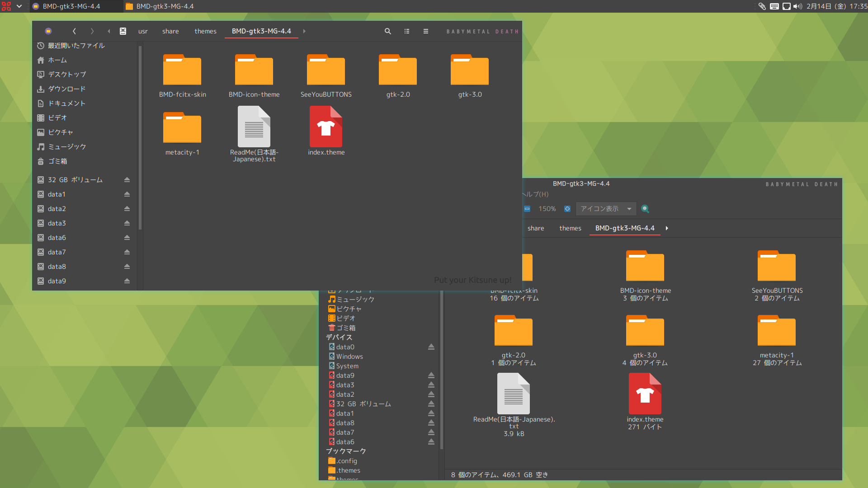Click the zoom out minus icon in the back window

527,209
